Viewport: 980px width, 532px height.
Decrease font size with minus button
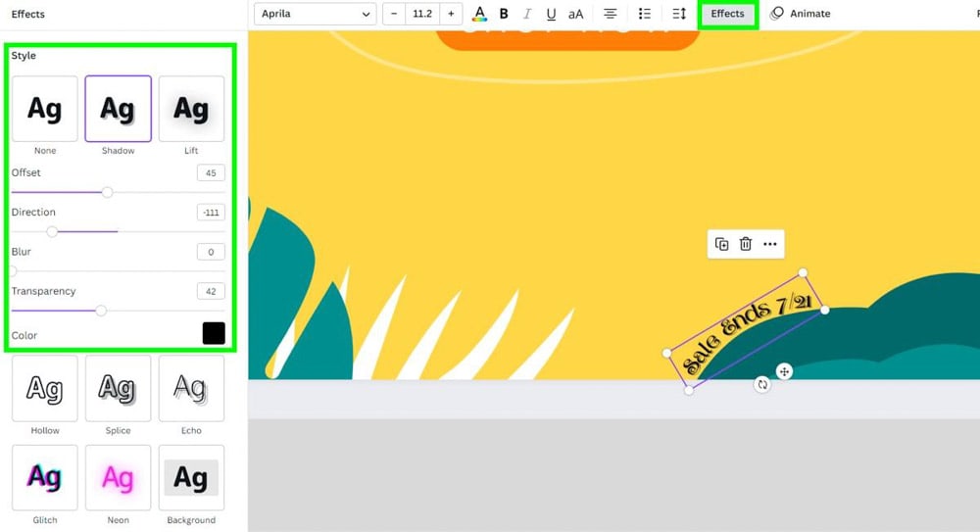tap(394, 14)
